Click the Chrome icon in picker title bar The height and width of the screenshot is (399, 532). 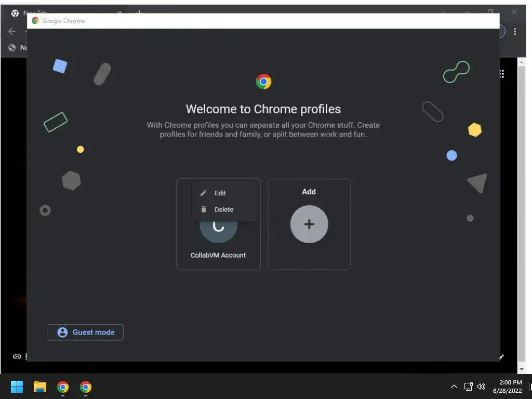35,21
